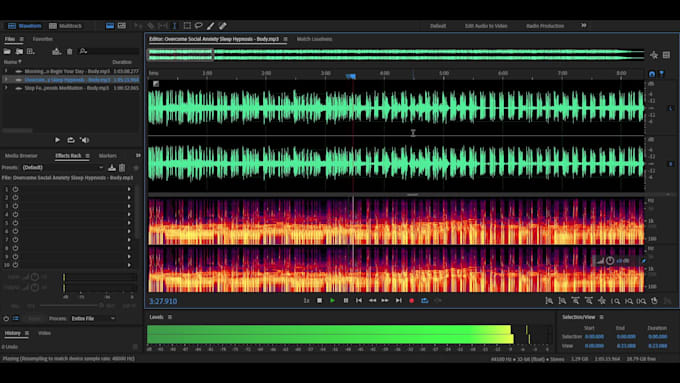Show the waveform-only editor display
Screen dimensions: 680x383
click(110, 26)
